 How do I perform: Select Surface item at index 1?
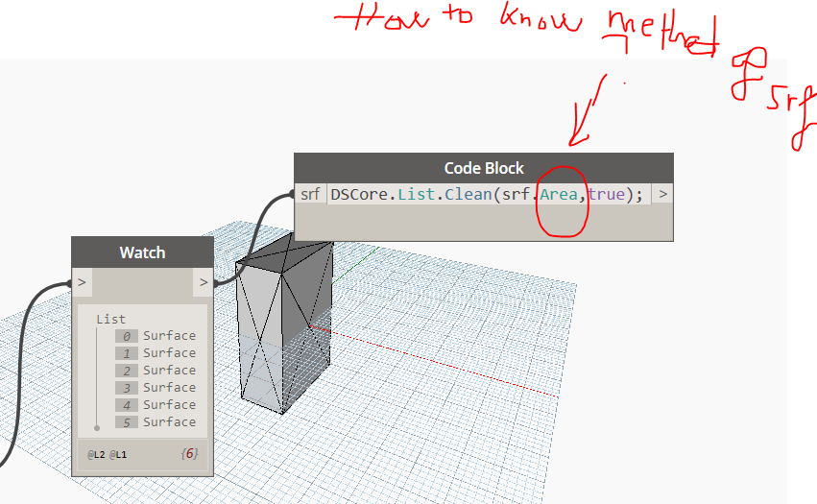click(x=156, y=353)
